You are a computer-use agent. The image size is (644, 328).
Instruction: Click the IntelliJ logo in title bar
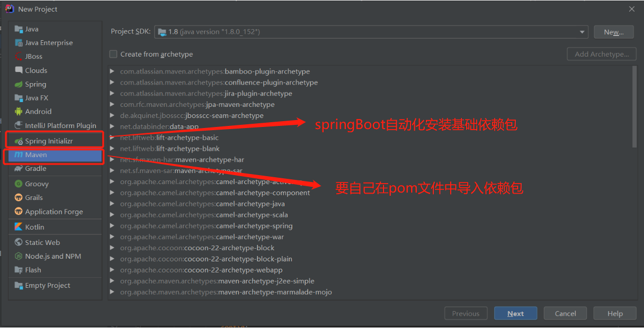[x=10, y=8]
